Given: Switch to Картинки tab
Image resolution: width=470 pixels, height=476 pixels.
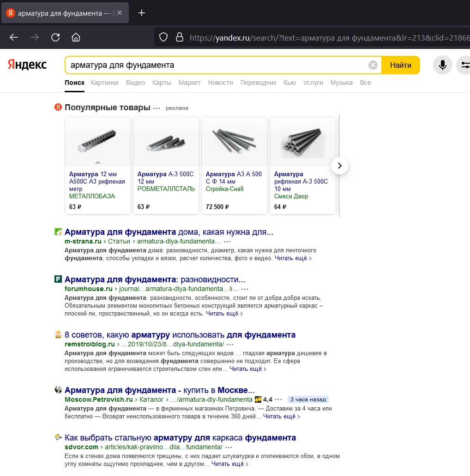Looking at the screenshot, I should pos(104,83).
